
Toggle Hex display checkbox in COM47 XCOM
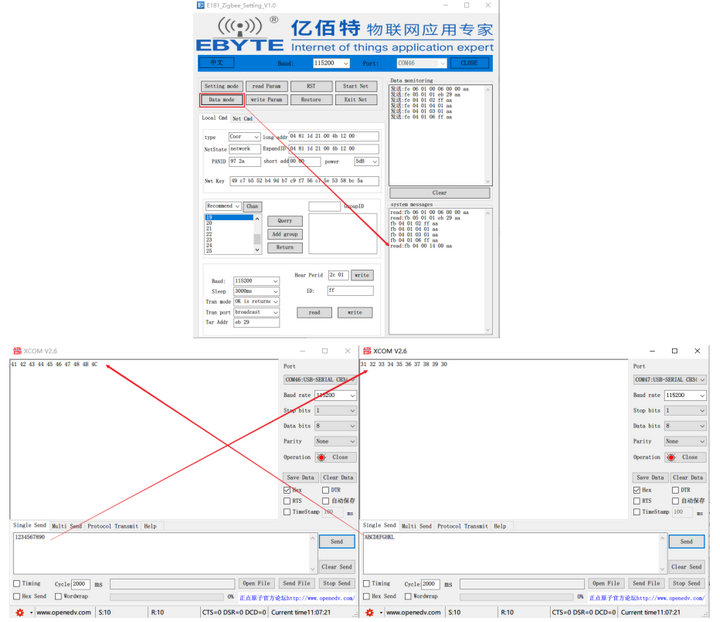pyautogui.click(x=637, y=490)
